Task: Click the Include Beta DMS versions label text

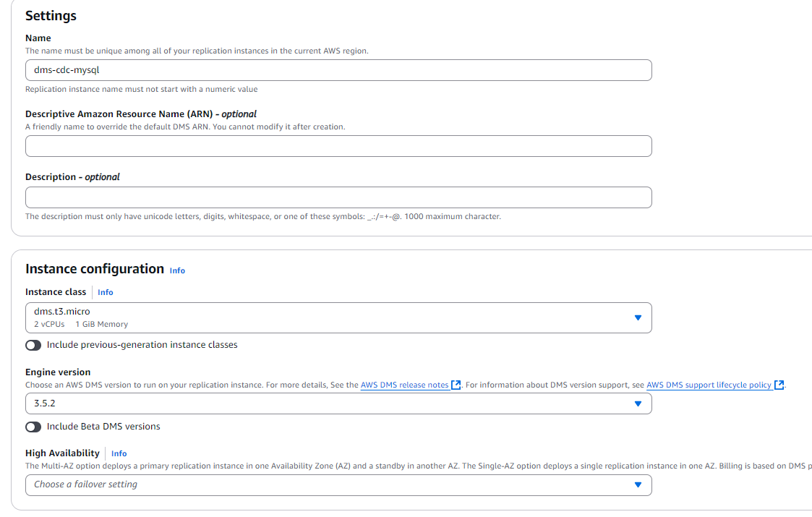Action: [103, 427]
